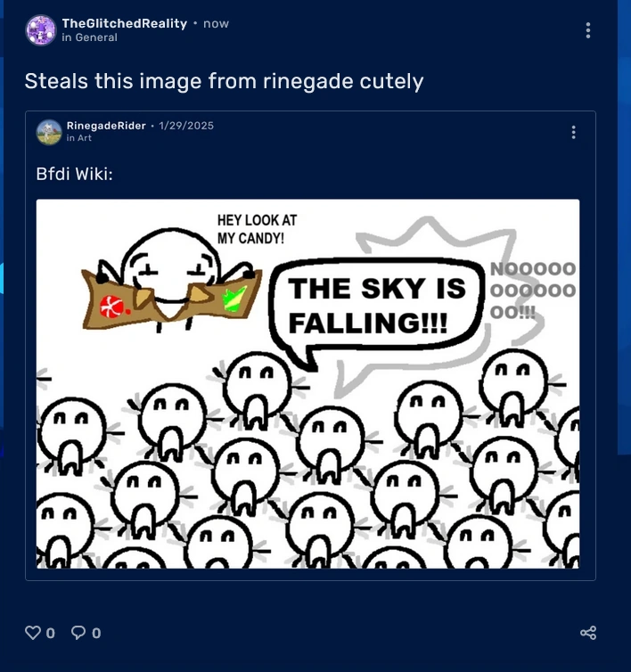
Task: Open the sky is falling cartoon image
Action: 307,384
